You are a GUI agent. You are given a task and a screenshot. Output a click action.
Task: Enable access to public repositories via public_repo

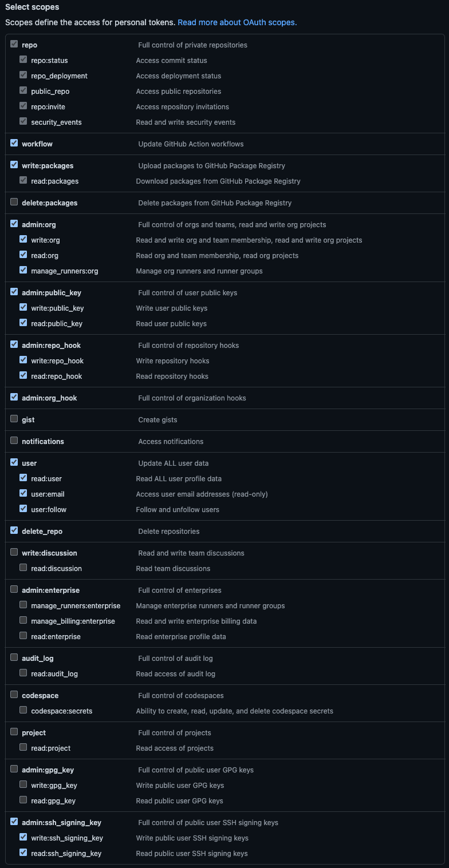pos(23,90)
